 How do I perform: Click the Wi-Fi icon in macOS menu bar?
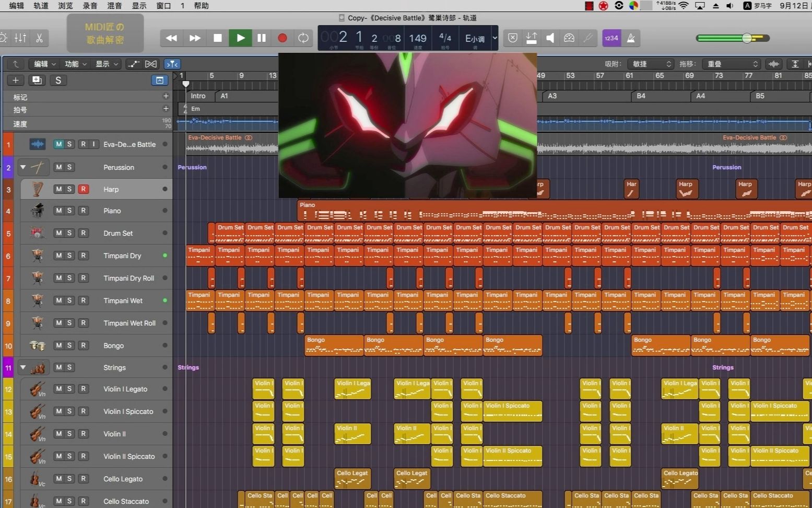[x=684, y=6]
